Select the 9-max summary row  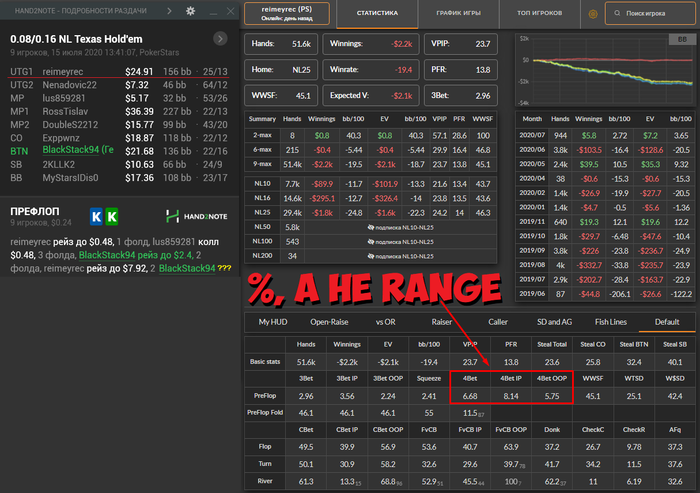tap(371, 164)
